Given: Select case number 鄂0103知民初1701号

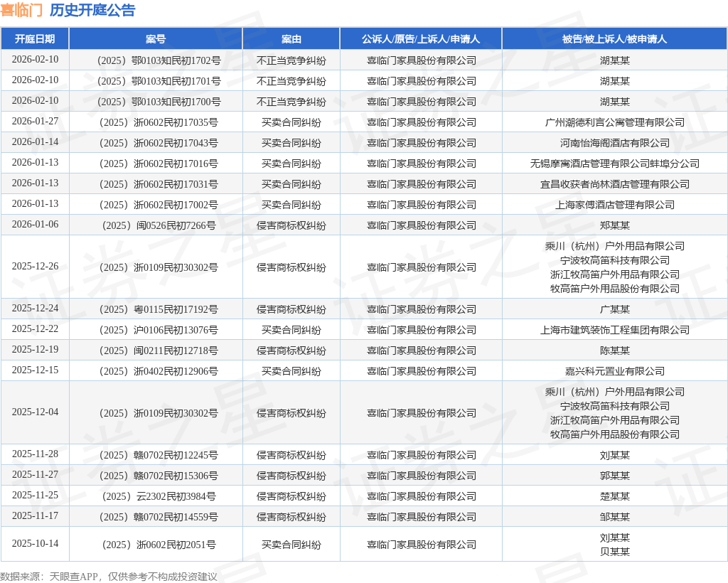Looking at the screenshot, I should [159, 81].
